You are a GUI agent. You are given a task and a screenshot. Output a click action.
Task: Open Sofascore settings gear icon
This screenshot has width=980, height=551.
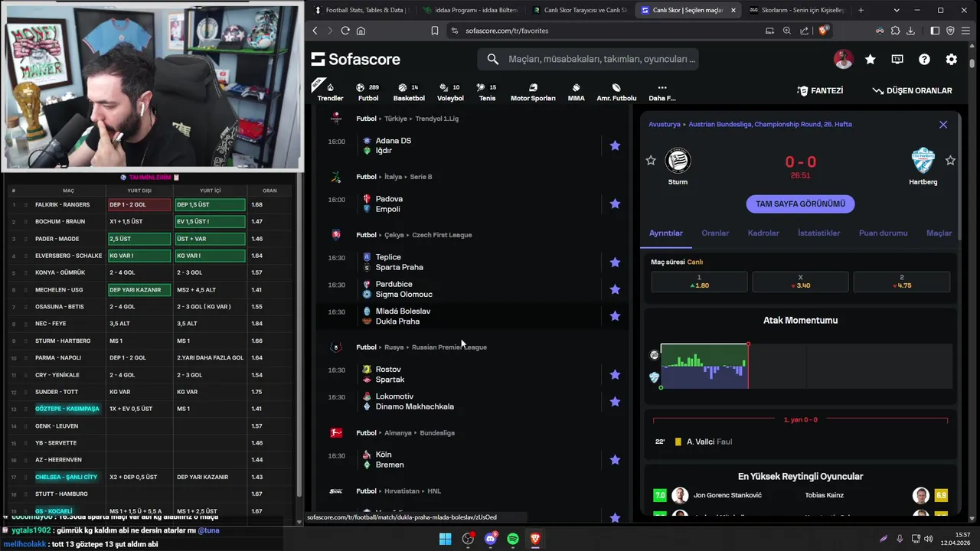[x=951, y=59]
